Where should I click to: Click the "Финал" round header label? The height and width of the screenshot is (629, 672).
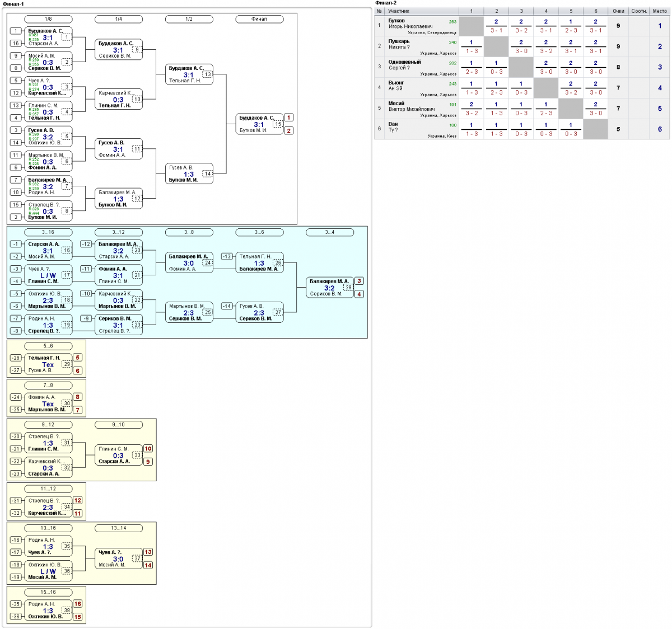pyautogui.click(x=259, y=19)
